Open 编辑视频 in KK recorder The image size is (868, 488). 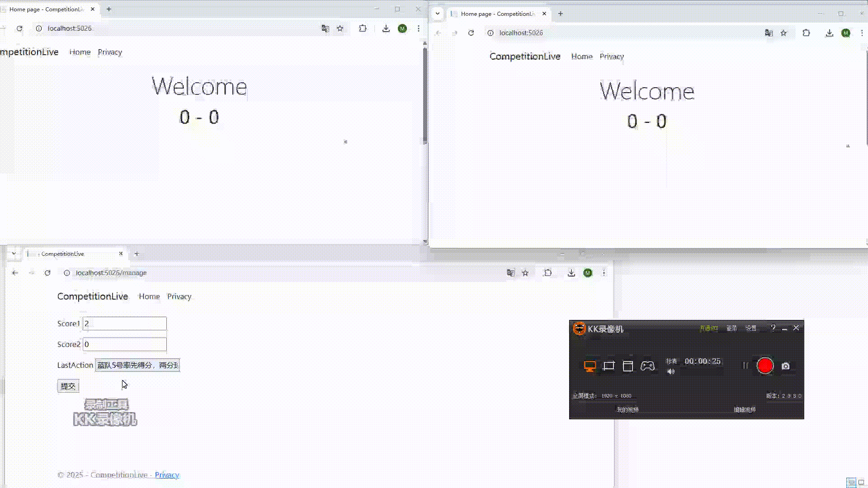[745, 410]
